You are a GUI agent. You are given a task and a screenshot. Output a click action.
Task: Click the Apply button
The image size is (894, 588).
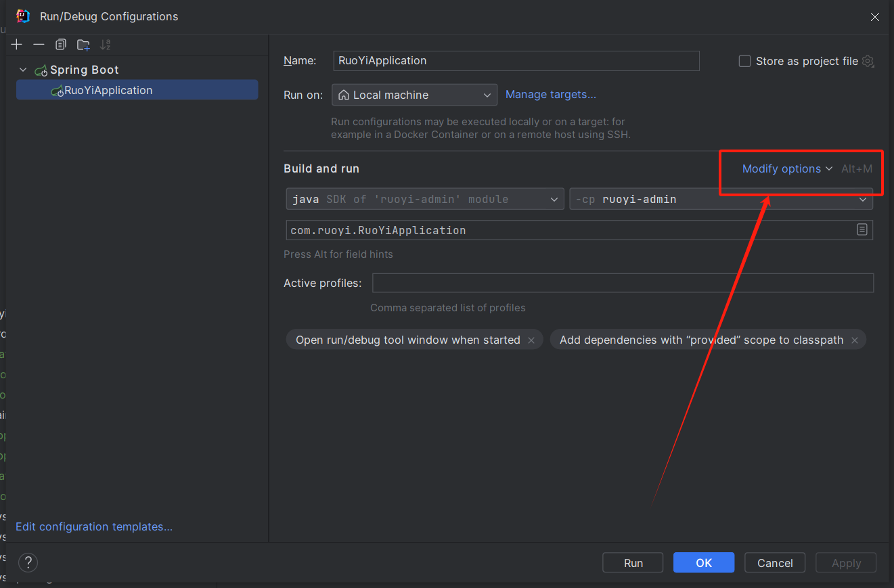pos(846,562)
